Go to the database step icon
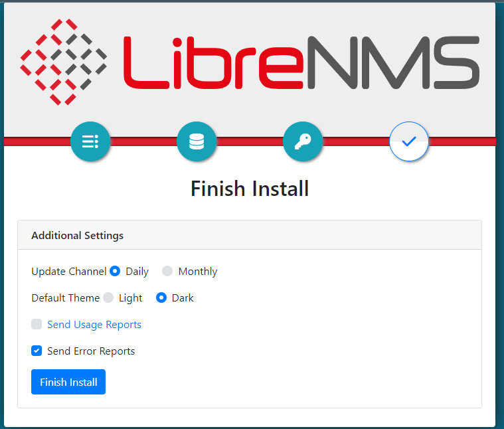Image resolution: width=504 pixels, height=429 pixels. [x=197, y=141]
